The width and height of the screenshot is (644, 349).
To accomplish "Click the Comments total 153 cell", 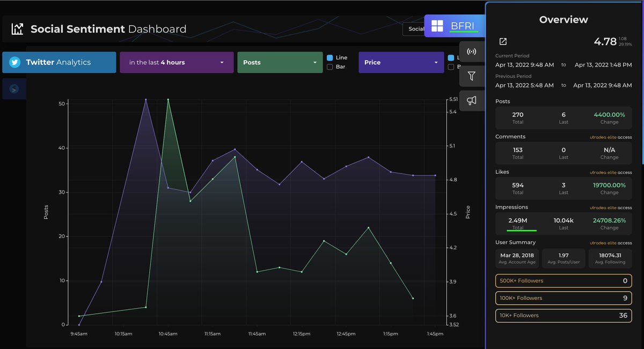I will [518, 153].
